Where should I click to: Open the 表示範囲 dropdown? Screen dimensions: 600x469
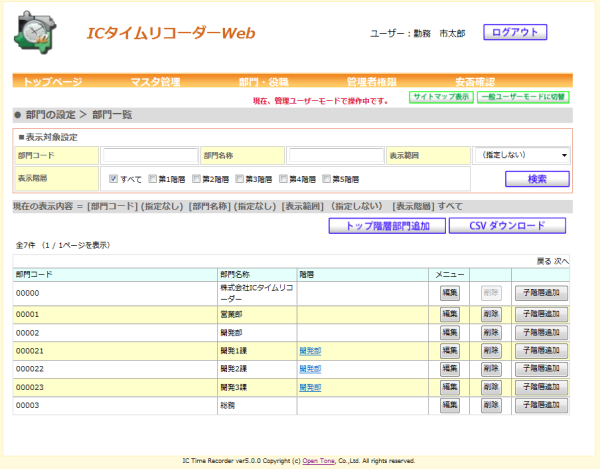point(522,155)
